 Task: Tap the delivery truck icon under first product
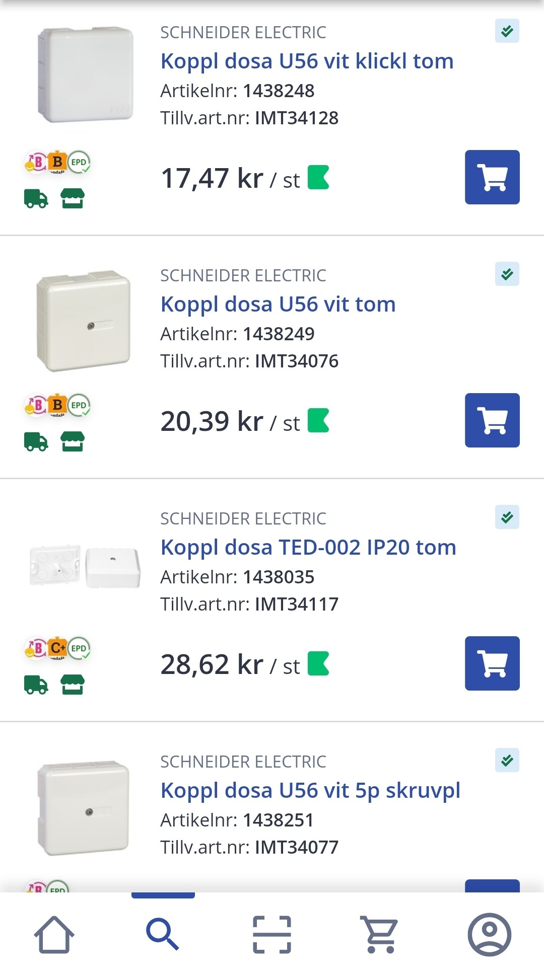(x=36, y=199)
